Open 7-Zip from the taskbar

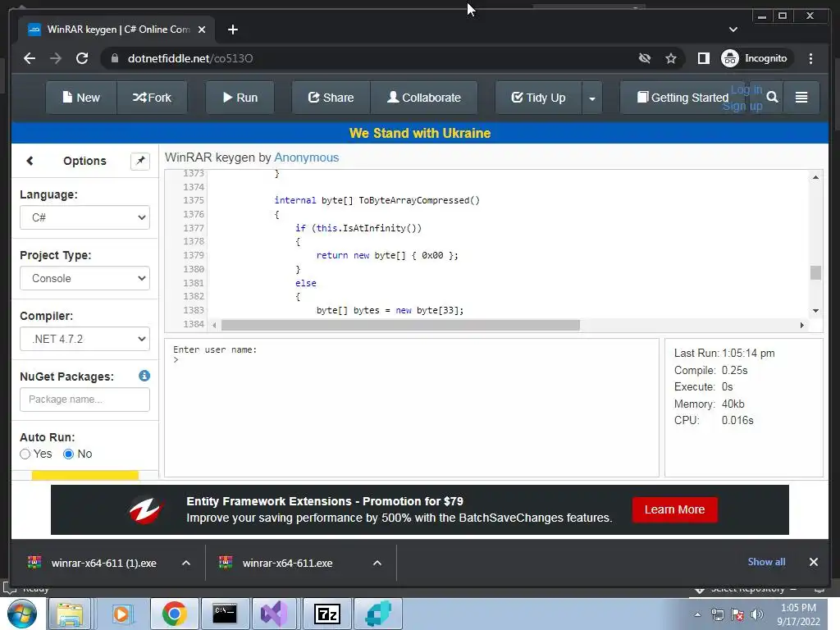pos(327,614)
